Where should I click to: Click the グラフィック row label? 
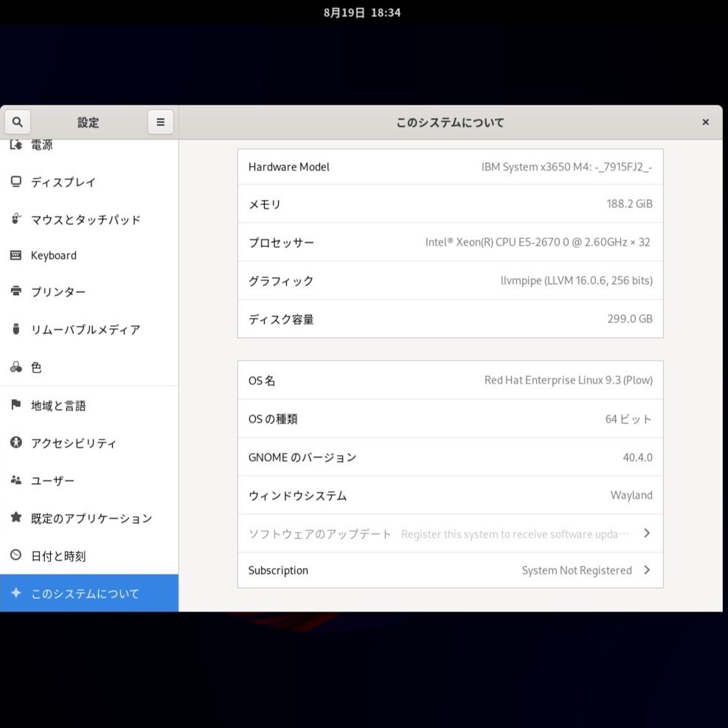coord(281,281)
